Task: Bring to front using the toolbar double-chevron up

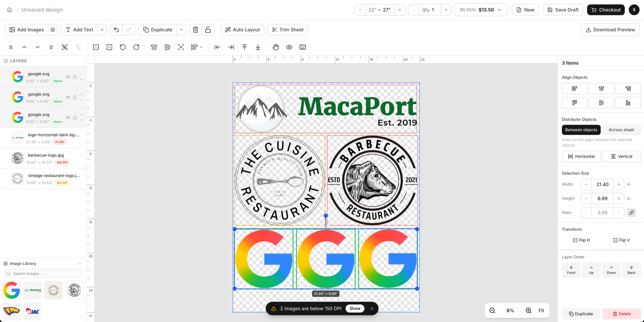Action: coord(11,47)
